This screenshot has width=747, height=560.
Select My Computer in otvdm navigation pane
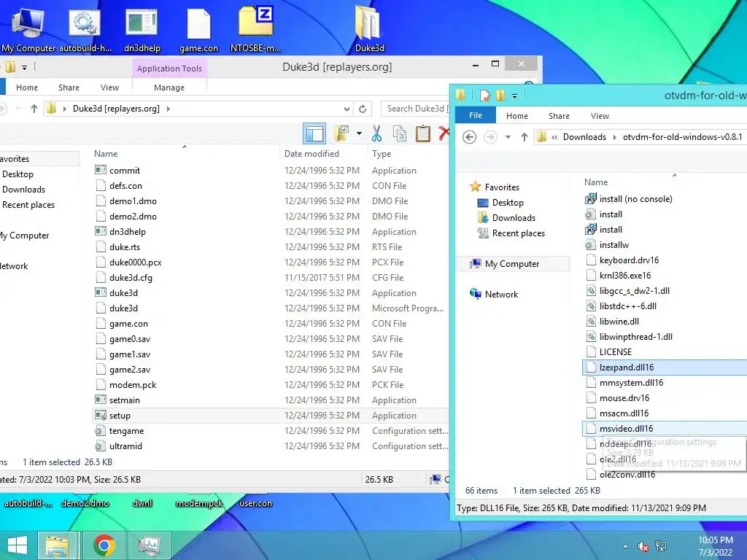pos(512,264)
